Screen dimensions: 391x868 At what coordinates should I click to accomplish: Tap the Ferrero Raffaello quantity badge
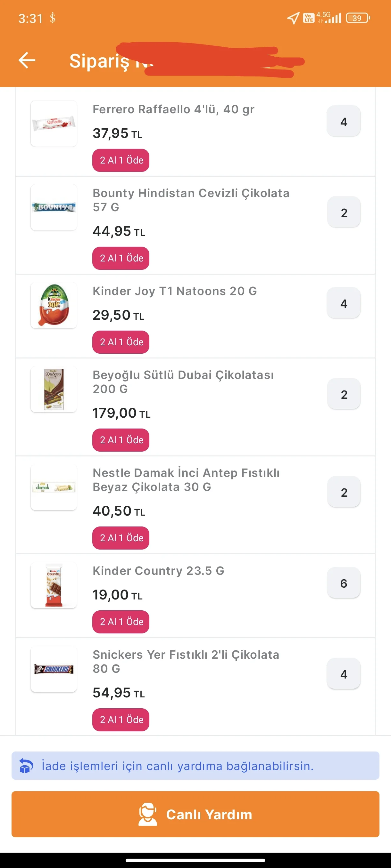coord(344,121)
